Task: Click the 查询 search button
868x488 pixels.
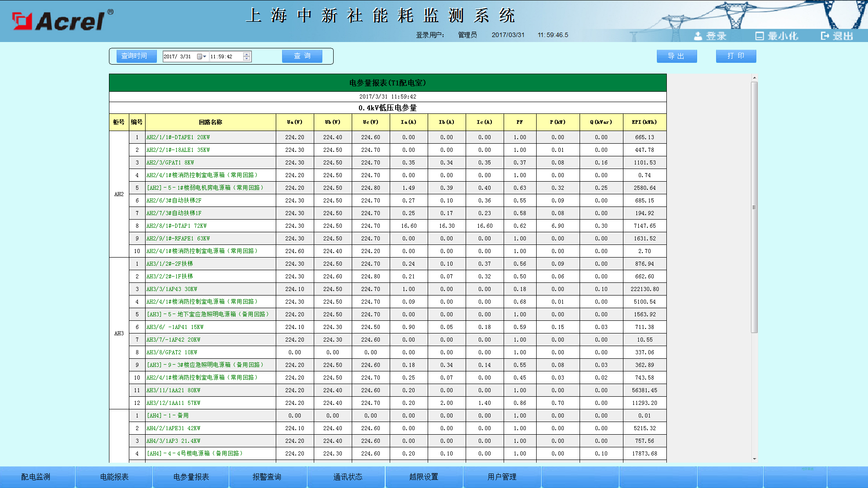Action: tap(302, 56)
